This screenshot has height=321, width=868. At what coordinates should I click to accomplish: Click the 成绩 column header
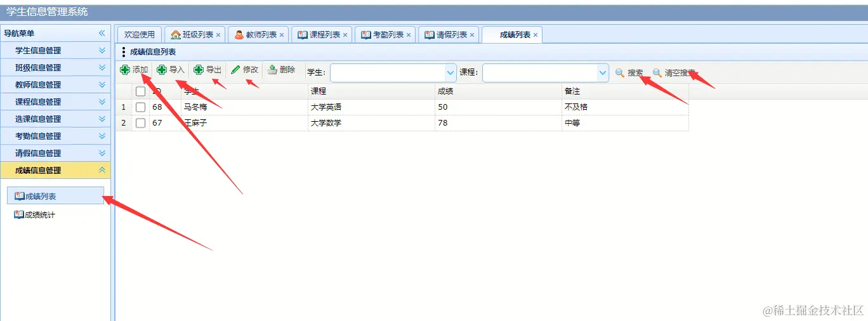[x=498, y=91]
